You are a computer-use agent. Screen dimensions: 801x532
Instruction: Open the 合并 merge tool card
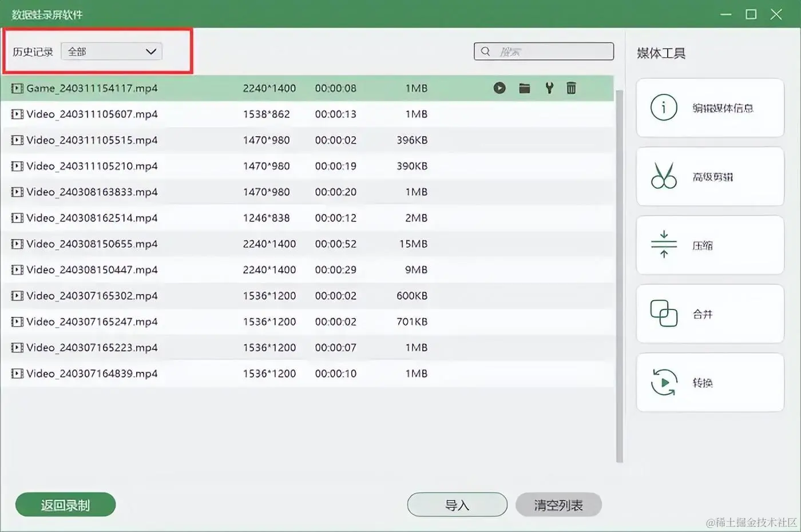pos(710,313)
